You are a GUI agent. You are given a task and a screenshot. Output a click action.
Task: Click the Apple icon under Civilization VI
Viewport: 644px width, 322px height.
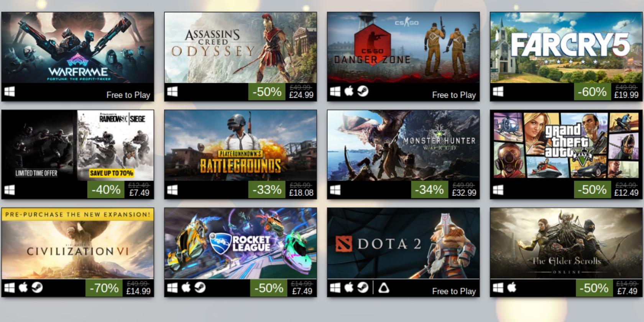(23, 287)
